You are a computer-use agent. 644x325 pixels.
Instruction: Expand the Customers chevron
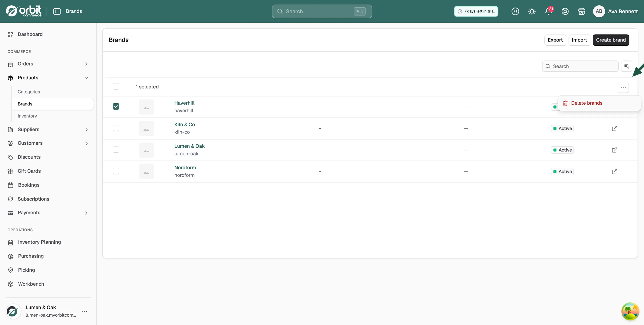pos(86,143)
